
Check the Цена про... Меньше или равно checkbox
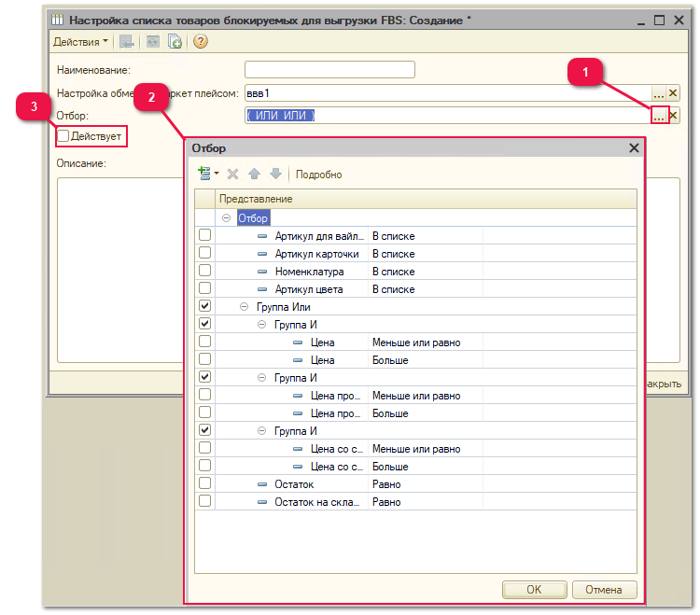point(204,395)
